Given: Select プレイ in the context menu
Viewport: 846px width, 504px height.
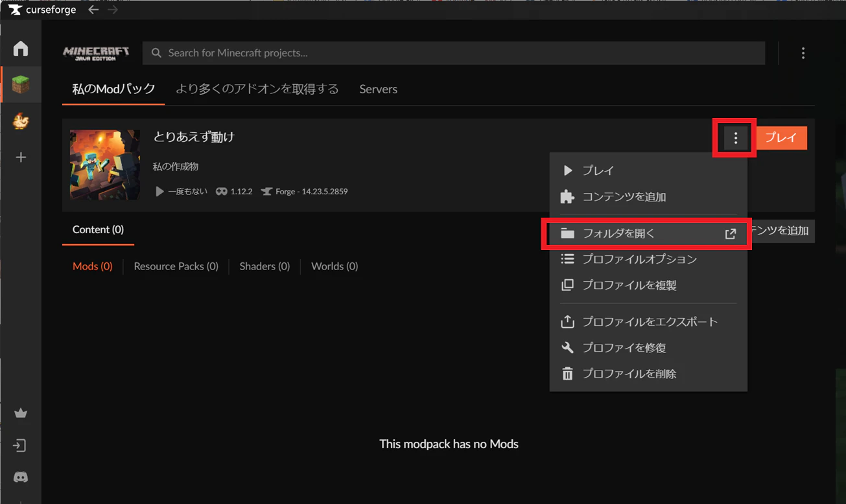Looking at the screenshot, I should point(648,170).
